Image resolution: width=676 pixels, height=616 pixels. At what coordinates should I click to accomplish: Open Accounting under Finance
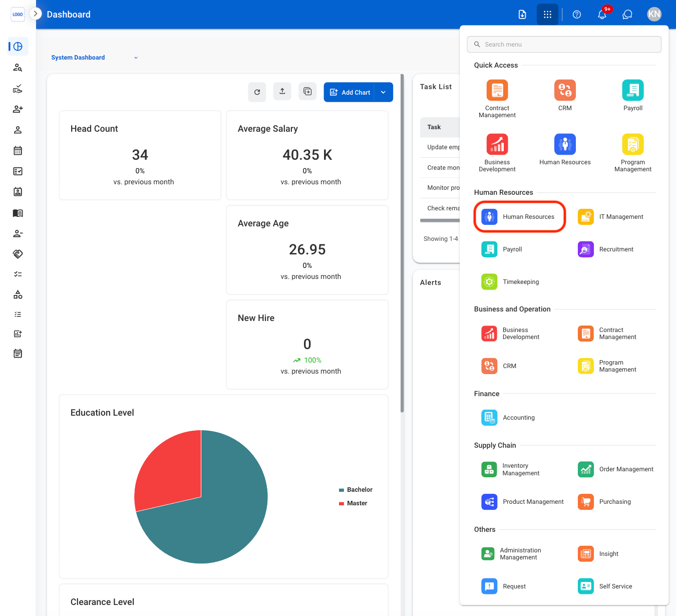point(508,418)
